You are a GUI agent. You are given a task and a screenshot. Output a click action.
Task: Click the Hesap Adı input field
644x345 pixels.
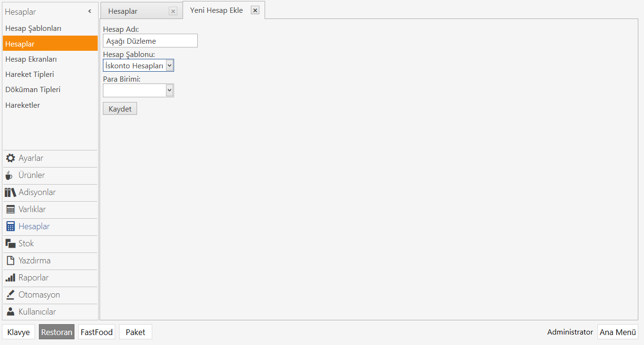[150, 41]
